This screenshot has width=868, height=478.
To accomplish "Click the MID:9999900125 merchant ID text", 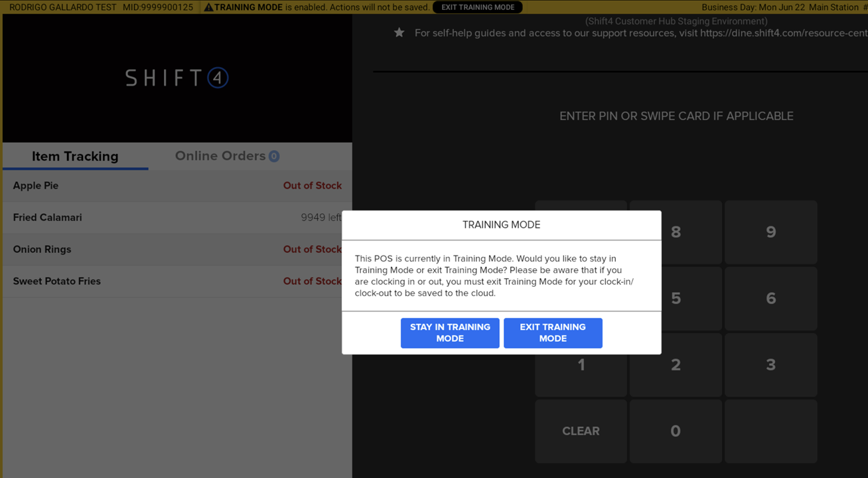I will pyautogui.click(x=158, y=7).
